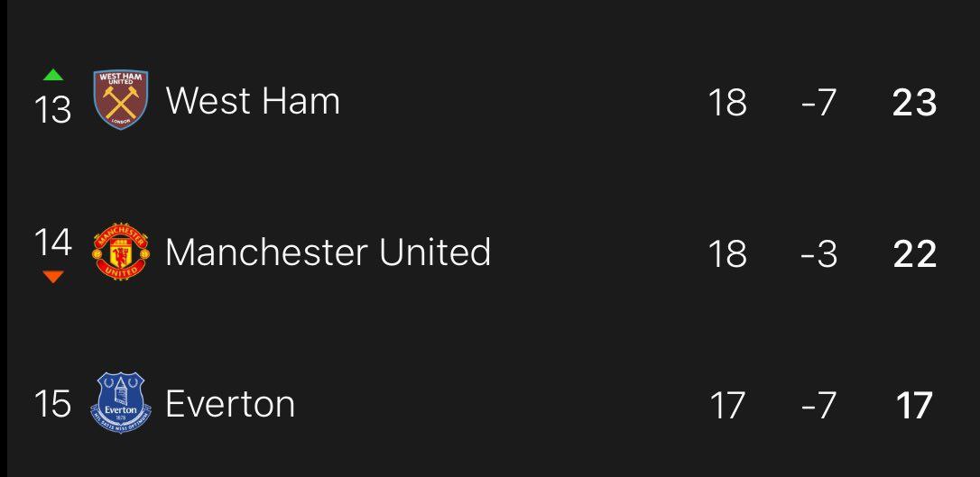Select the Everton team name

click(x=230, y=404)
